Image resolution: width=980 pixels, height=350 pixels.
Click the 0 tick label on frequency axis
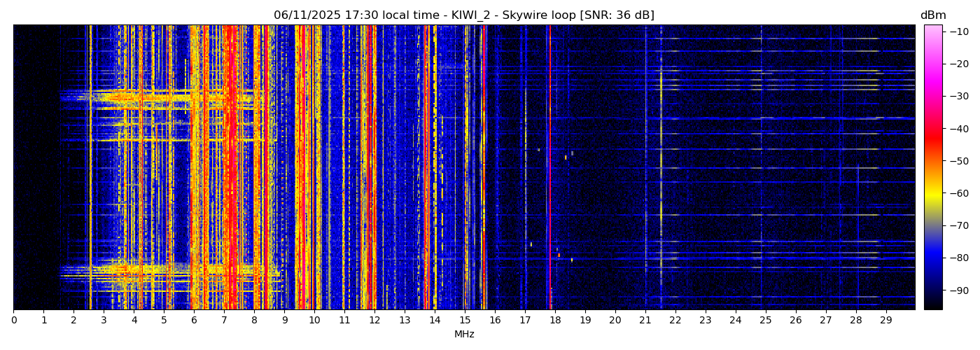coord(14,320)
